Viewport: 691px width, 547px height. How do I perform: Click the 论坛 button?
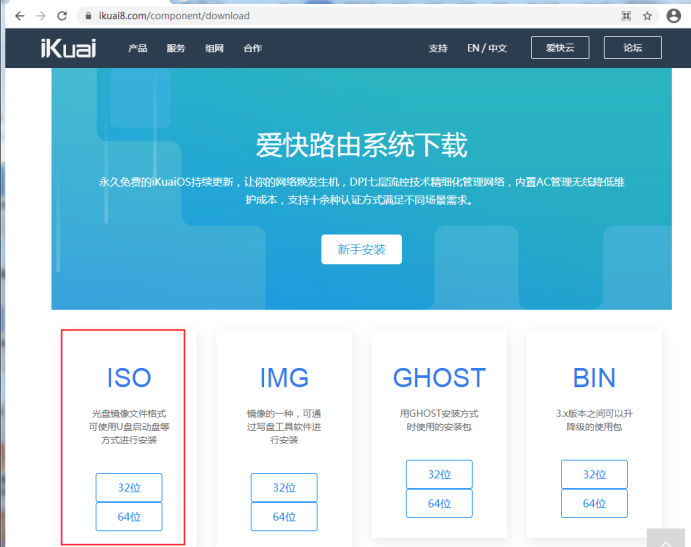(633, 48)
